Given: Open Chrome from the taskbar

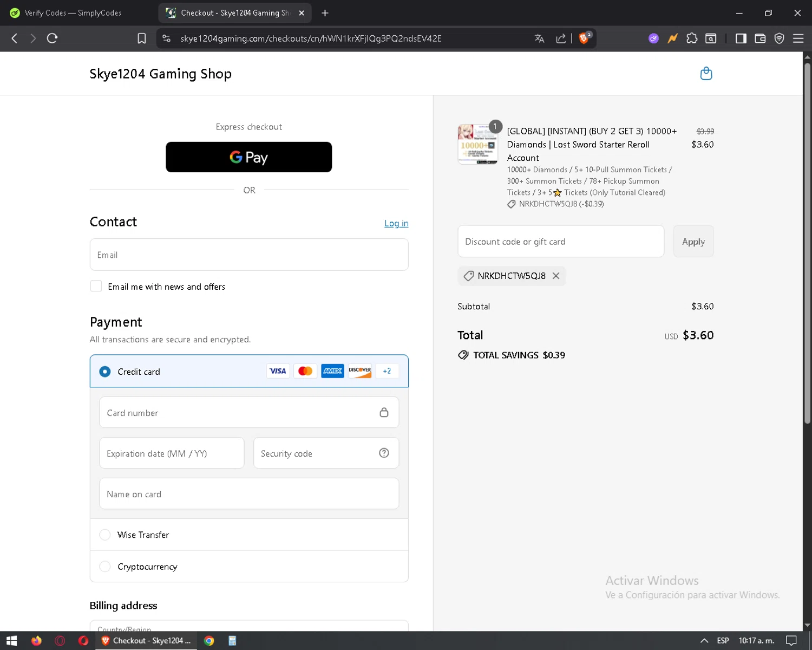Looking at the screenshot, I should pyautogui.click(x=209, y=641).
